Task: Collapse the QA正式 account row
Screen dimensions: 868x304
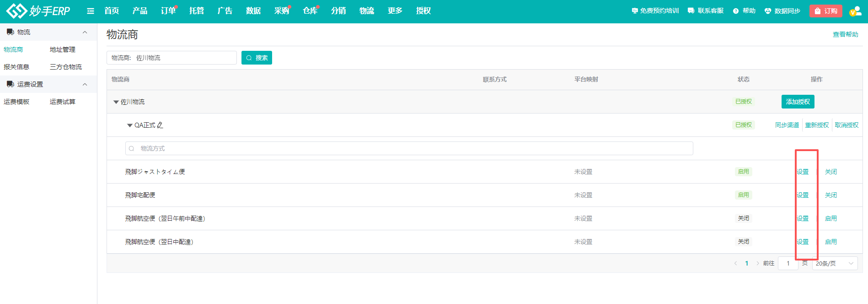Action: (130, 125)
